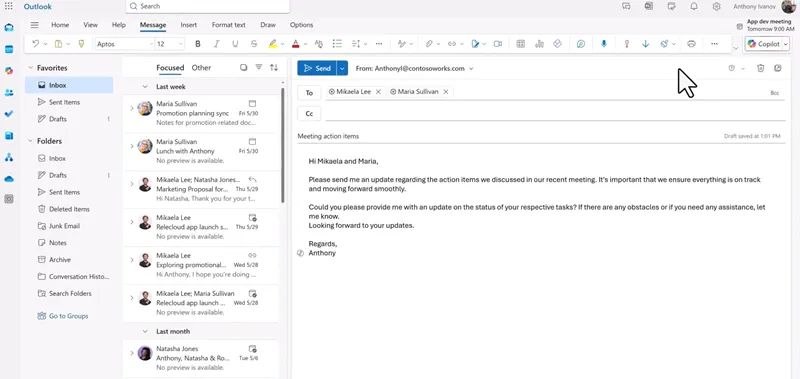Expand the Copilot dropdown arrow

click(786, 44)
